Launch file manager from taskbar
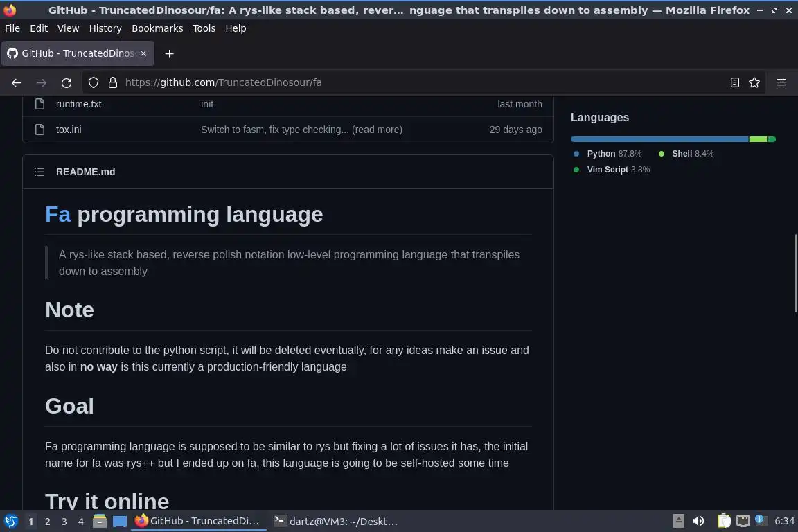 pyautogui.click(x=99, y=522)
